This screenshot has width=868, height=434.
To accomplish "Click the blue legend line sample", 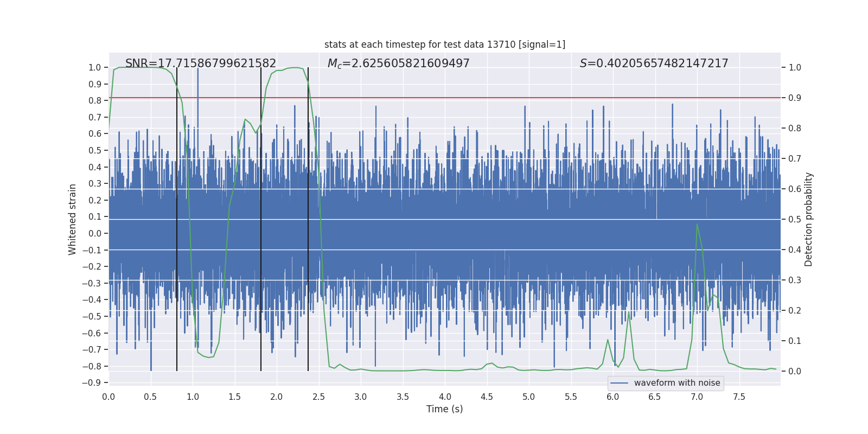I will [620, 383].
